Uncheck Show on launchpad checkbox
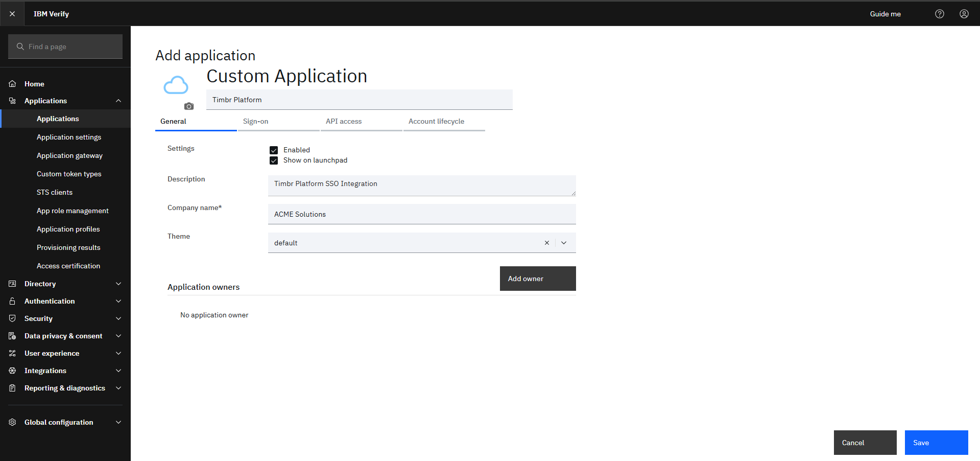The height and width of the screenshot is (461, 980). 274,160
